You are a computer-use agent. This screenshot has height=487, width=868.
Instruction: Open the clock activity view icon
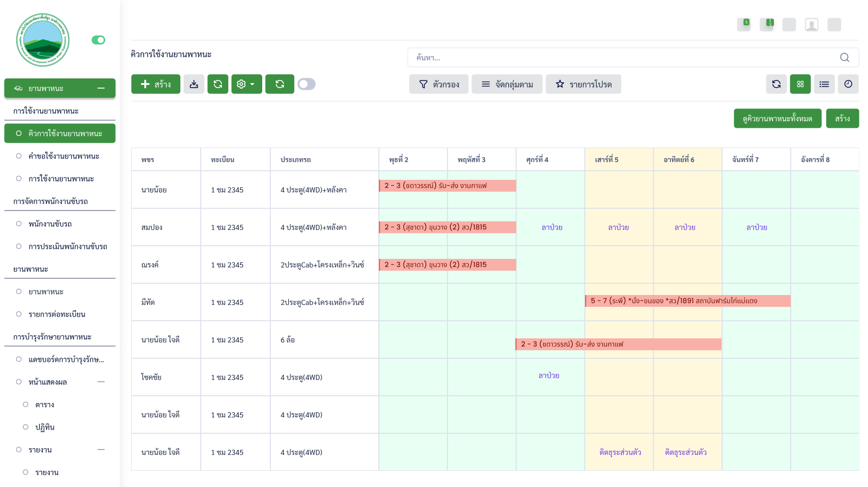848,84
